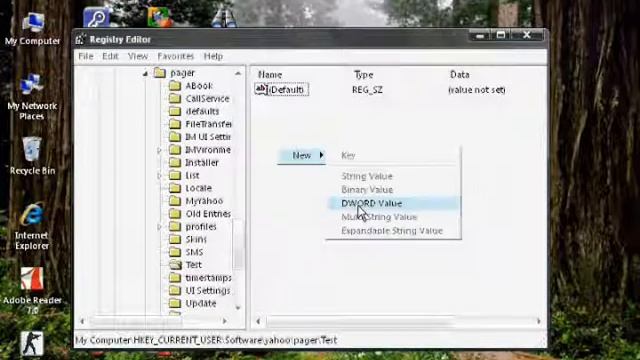Image resolution: width=640 pixels, height=360 pixels.
Task: Click the SMS folder icon
Action: [175, 252]
